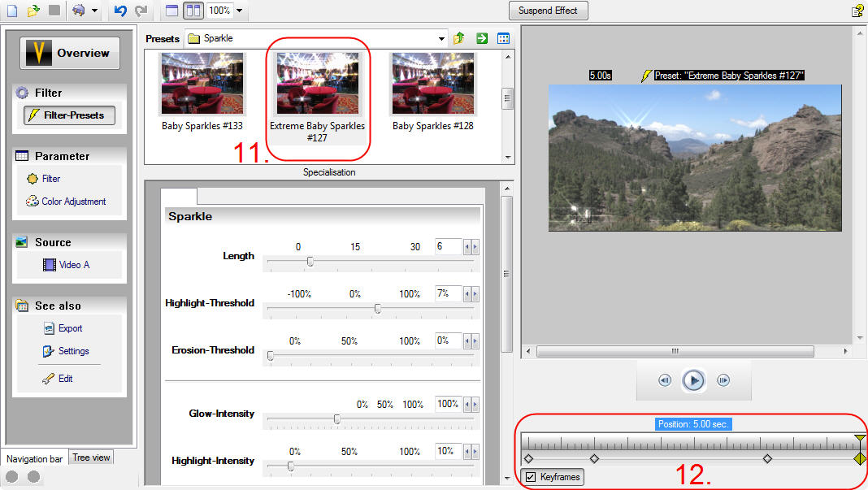The width and height of the screenshot is (868, 490).
Task: Click the Undo arrow icon in toolbar
Action: point(120,11)
